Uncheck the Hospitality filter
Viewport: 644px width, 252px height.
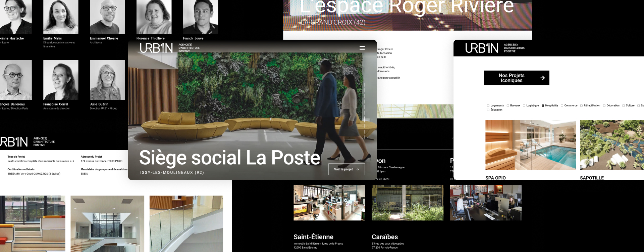(x=543, y=106)
